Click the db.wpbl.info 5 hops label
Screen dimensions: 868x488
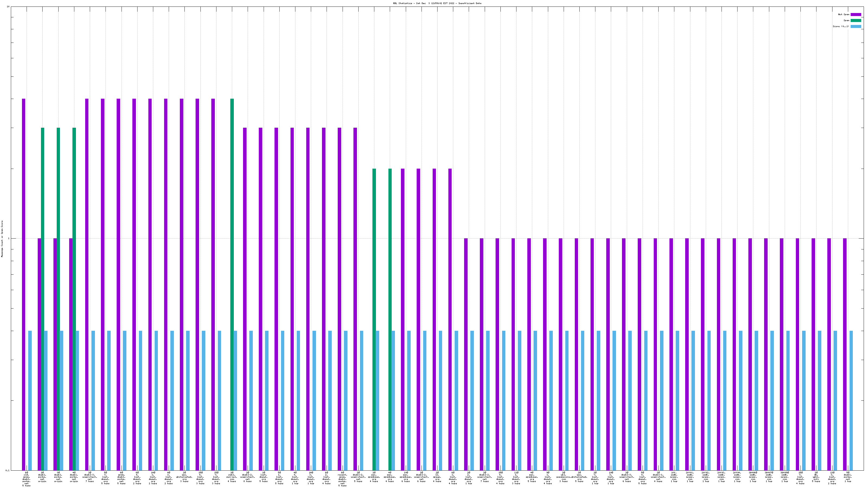click(x=816, y=477)
